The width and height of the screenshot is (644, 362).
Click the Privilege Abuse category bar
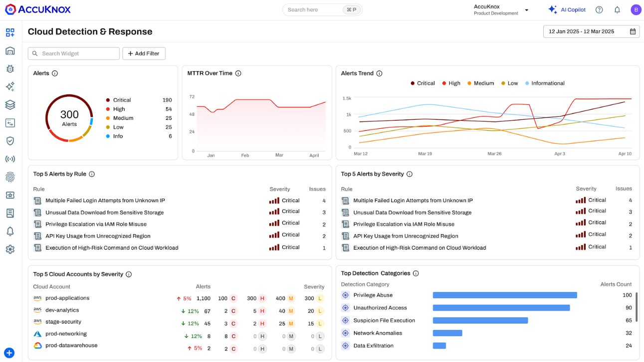click(x=505, y=295)
